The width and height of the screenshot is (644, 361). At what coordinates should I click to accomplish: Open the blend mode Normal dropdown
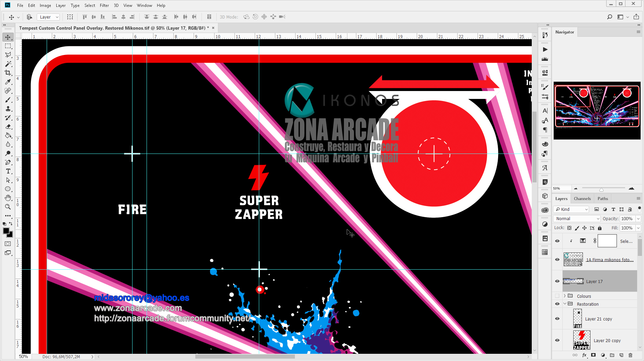point(577,219)
